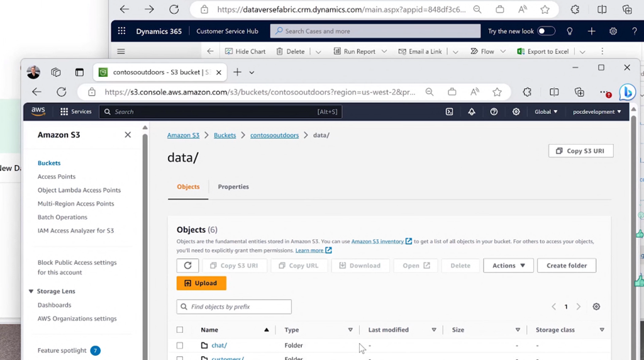Open more commands ellipsis in Dynamics bar
The image size is (644, 360).
click(x=602, y=52)
